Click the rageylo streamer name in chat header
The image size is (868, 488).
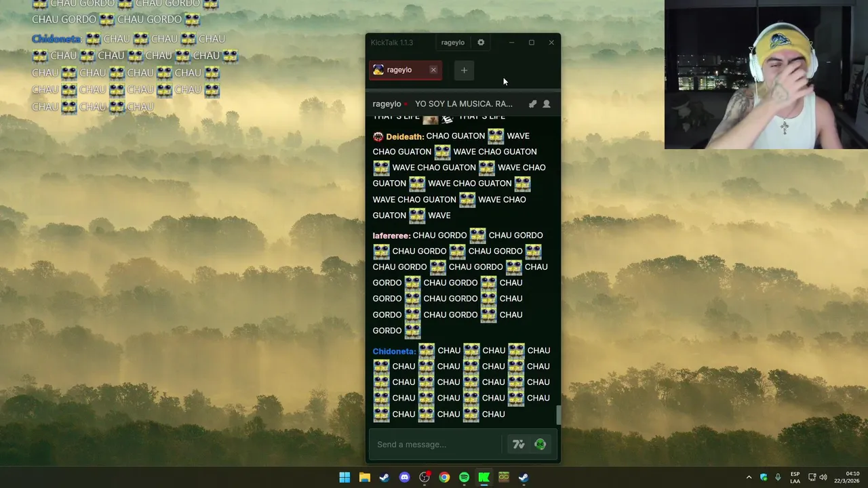[x=387, y=104]
